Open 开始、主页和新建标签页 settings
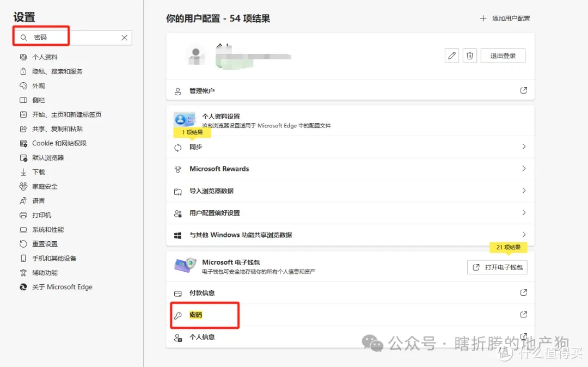588x367 pixels. (67, 114)
